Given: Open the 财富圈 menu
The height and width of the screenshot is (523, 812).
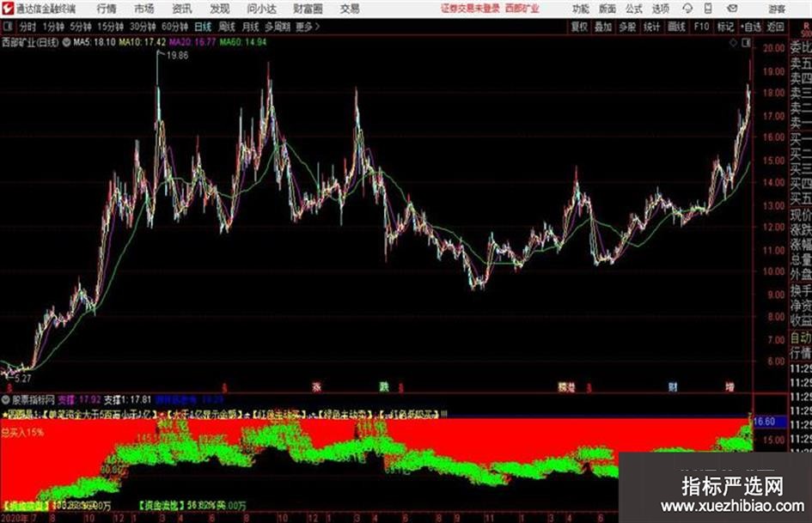Looking at the screenshot, I should pyautogui.click(x=308, y=9).
